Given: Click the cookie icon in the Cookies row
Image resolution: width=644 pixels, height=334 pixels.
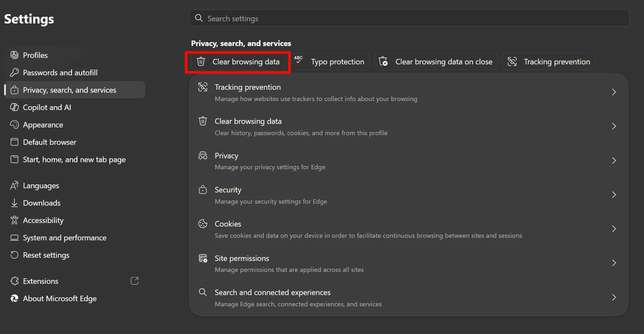Looking at the screenshot, I should (x=203, y=224).
